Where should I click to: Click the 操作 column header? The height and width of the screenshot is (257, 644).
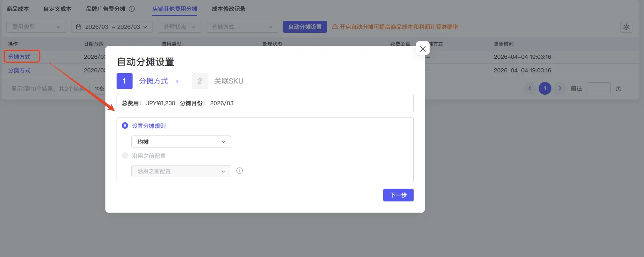(13, 44)
